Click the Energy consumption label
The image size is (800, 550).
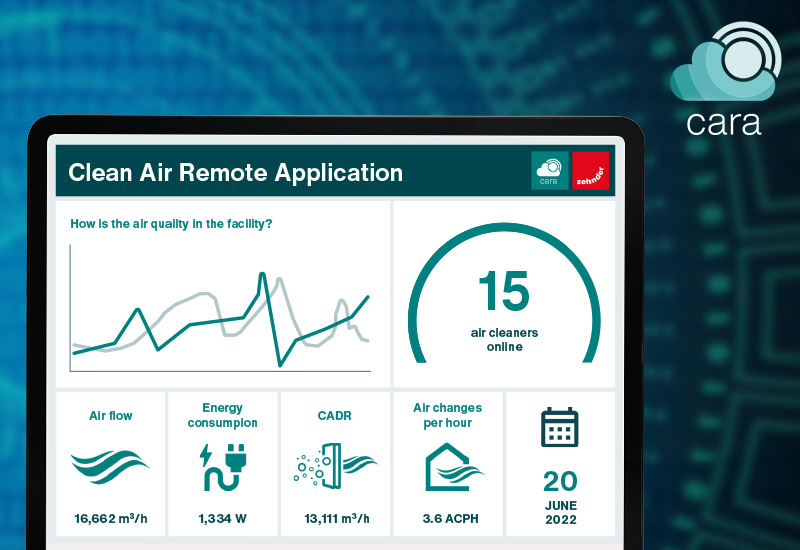[223, 415]
